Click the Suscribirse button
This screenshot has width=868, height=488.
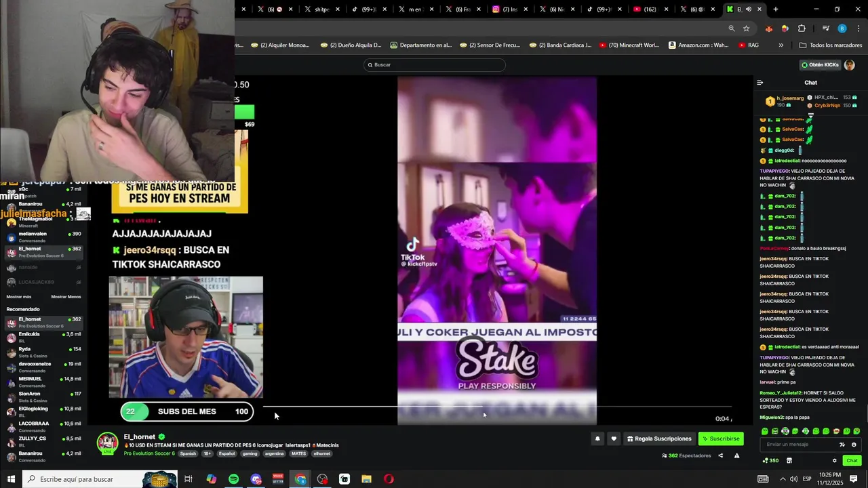click(x=721, y=439)
